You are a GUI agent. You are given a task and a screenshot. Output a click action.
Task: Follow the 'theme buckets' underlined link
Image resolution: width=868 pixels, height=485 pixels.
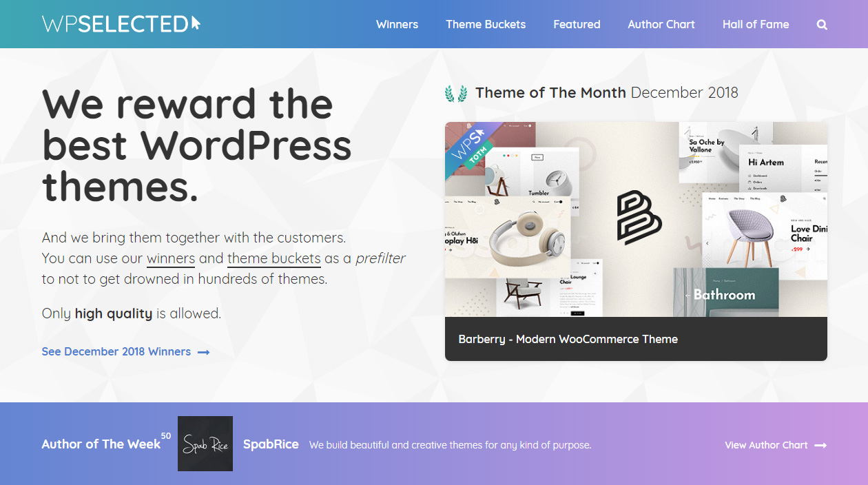point(274,259)
